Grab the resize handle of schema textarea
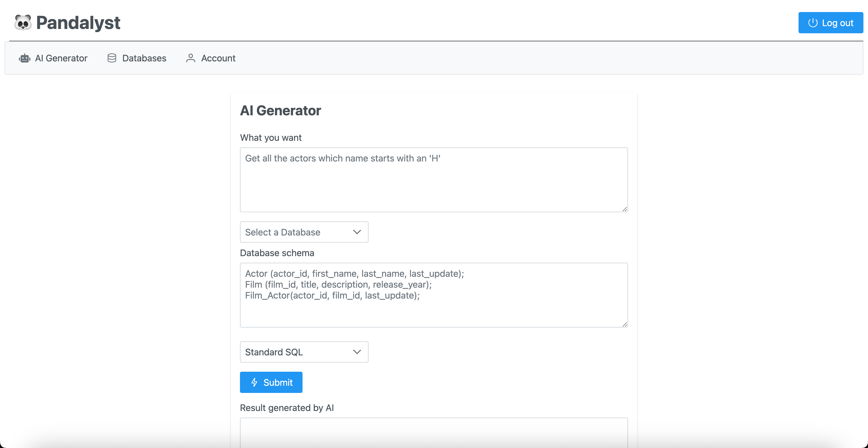The image size is (868, 448). 624,324
